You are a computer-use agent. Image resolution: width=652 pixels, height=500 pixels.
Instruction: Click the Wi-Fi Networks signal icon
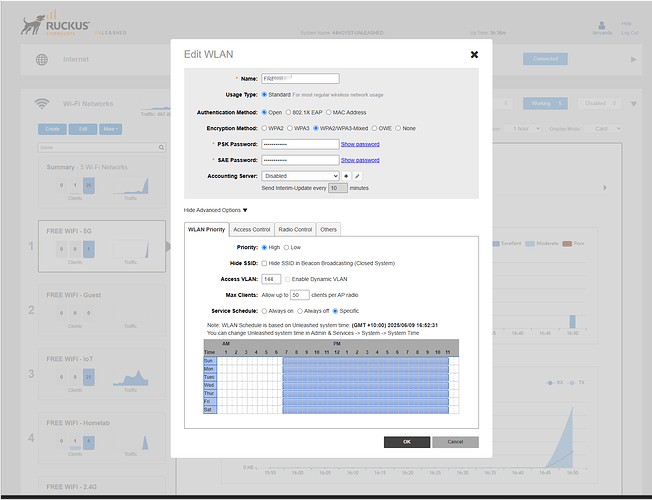click(42, 103)
